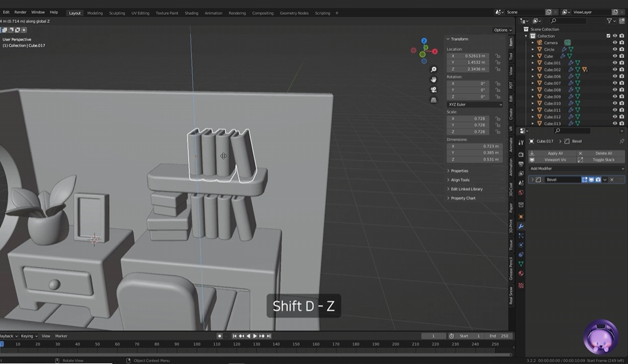Viewport: 628px width, 364px height.
Task: Toggle Bevel modifier viewport display
Action: click(x=591, y=180)
